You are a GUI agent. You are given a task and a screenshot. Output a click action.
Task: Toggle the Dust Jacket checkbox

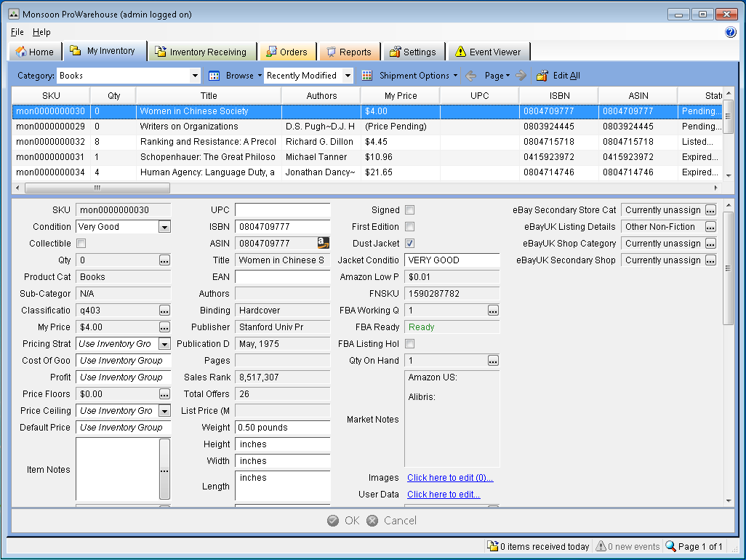(410, 244)
